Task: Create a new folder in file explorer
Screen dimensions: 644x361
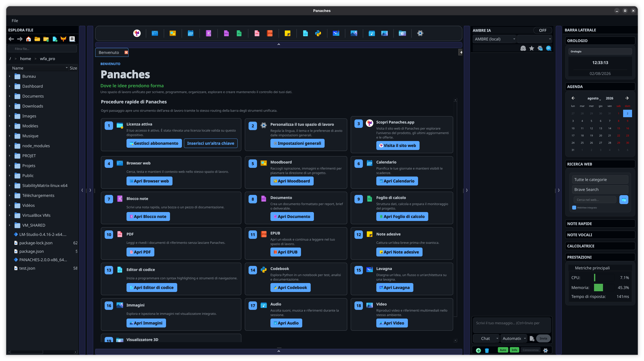Action: point(46,39)
